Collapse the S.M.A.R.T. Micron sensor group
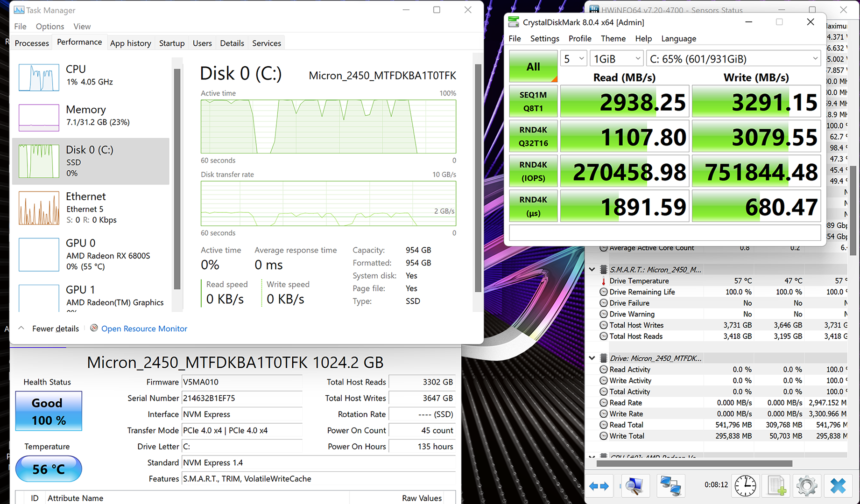This screenshot has height=504, width=860. [x=592, y=269]
